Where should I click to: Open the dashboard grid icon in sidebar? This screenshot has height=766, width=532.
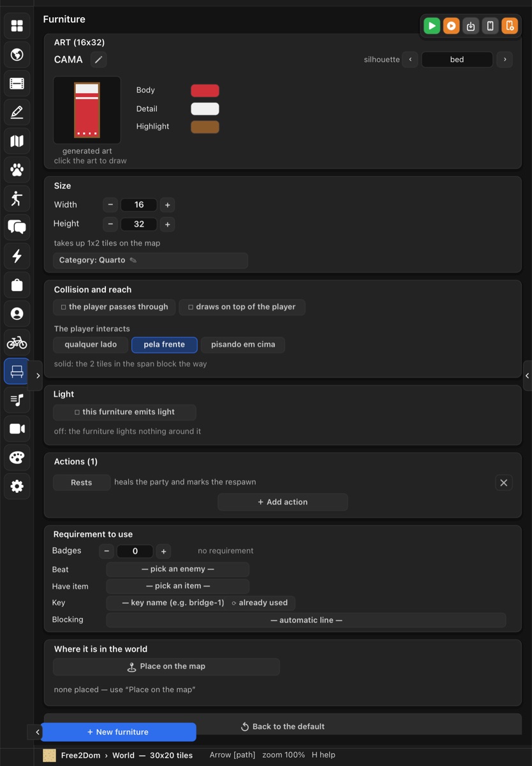17,26
